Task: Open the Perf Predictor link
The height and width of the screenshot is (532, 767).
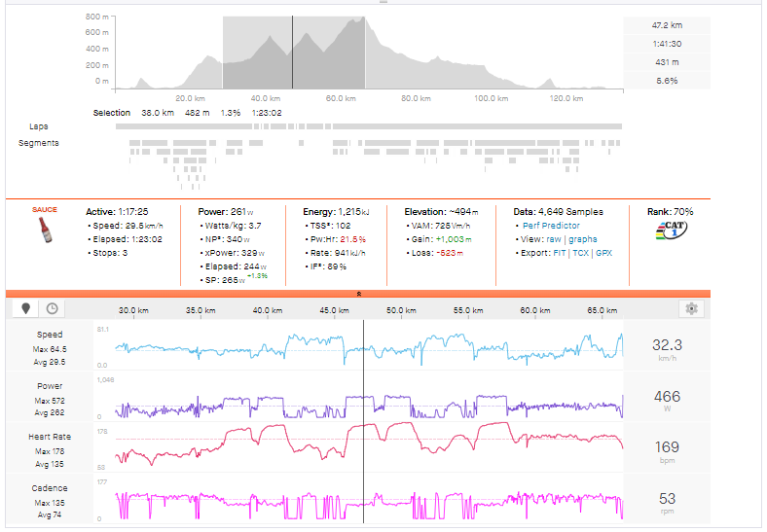Action: [551, 226]
